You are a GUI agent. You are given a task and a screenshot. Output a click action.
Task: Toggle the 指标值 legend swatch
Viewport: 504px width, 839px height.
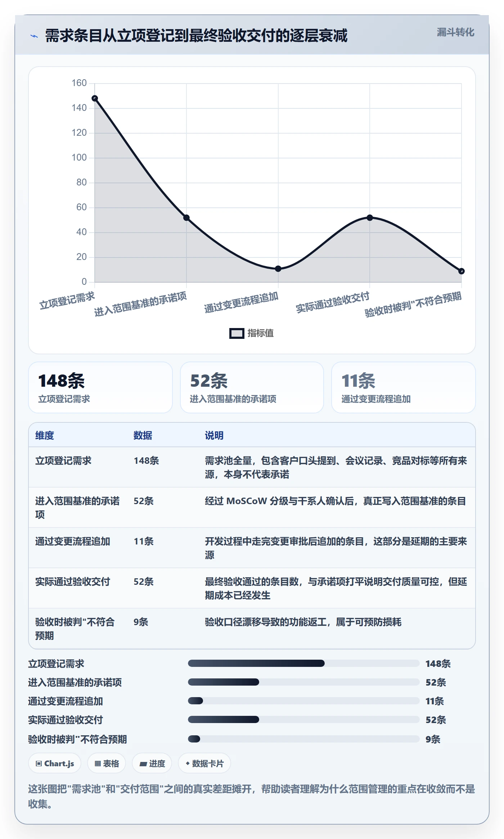237,333
